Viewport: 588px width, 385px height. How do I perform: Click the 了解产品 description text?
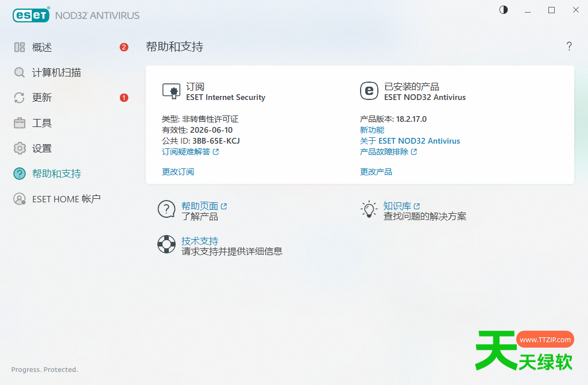(199, 217)
